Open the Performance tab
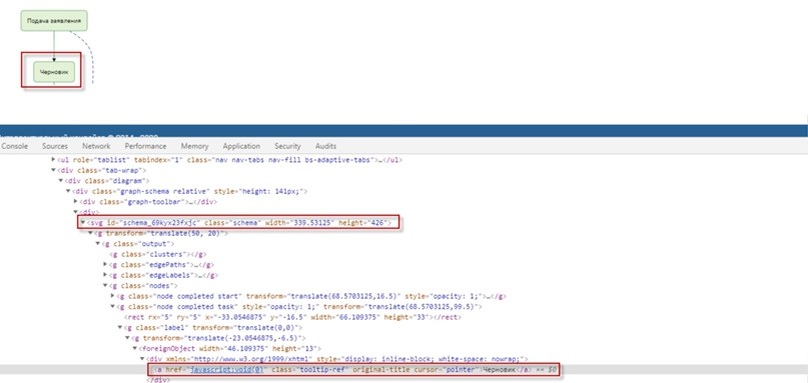The width and height of the screenshot is (808, 383). pyautogui.click(x=145, y=146)
